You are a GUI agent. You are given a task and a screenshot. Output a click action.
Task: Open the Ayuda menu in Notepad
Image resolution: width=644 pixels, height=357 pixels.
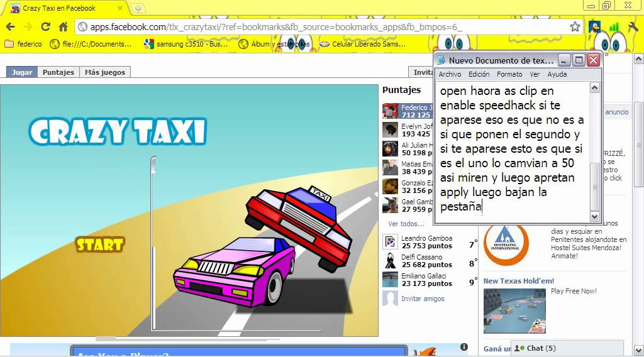coord(557,74)
